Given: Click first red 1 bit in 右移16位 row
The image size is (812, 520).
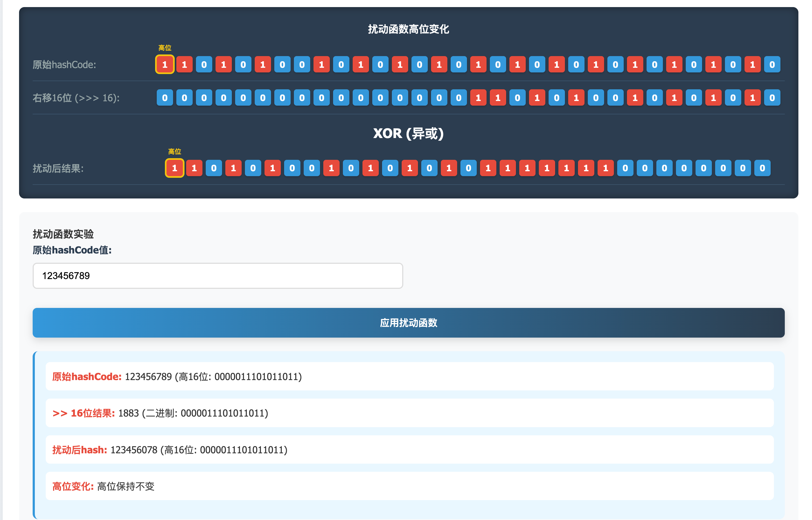Looking at the screenshot, I should click(478, 98).
